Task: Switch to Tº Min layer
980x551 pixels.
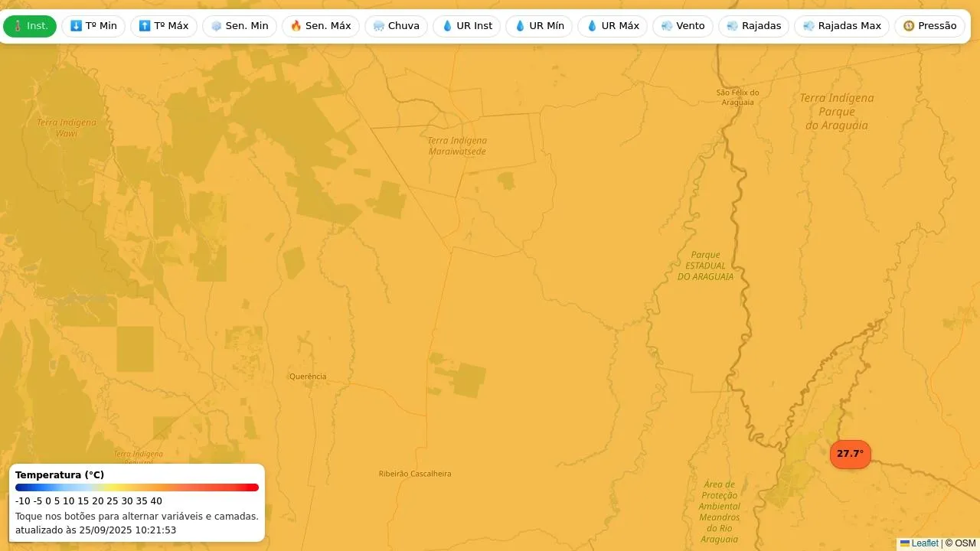Action: click(x=93, y=26)
